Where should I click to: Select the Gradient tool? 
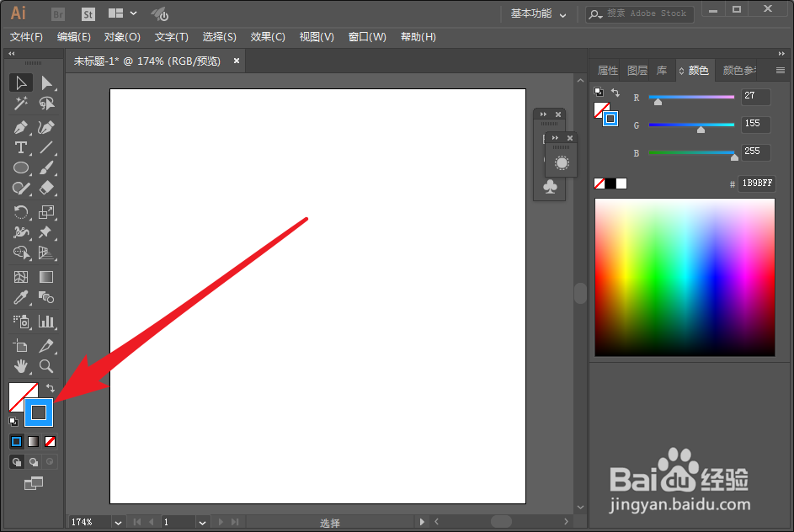click(46, 277)
